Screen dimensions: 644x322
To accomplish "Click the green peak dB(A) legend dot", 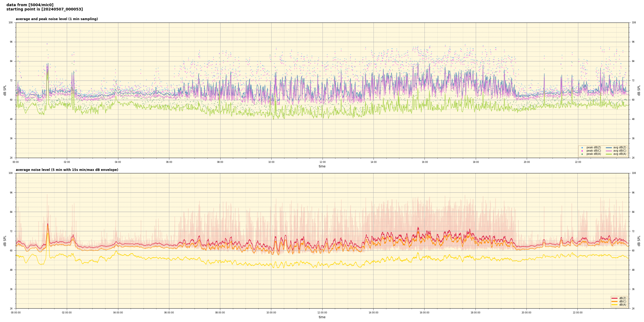I will coord(582,154).
